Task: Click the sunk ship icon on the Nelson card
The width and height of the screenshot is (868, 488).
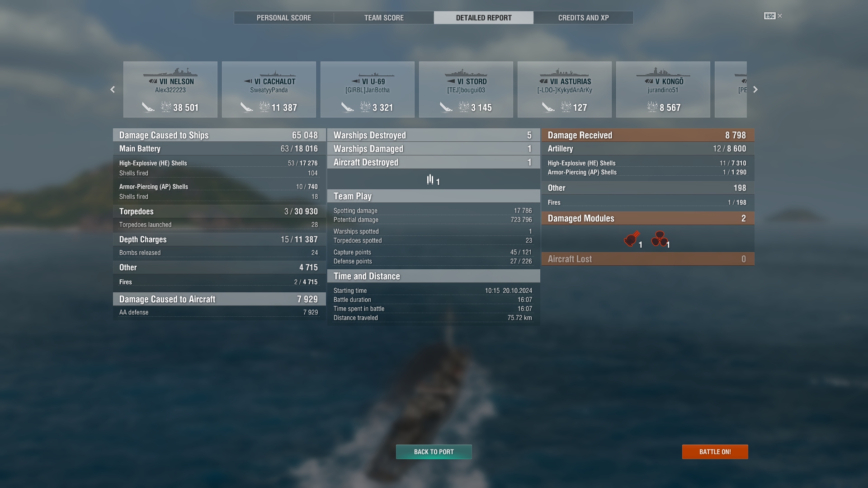Action: (x=148, y=107)
